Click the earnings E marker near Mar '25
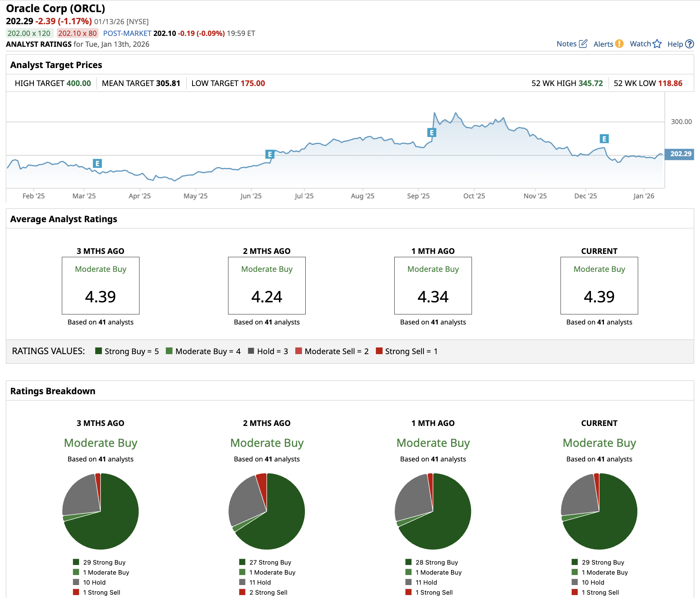 97,164
